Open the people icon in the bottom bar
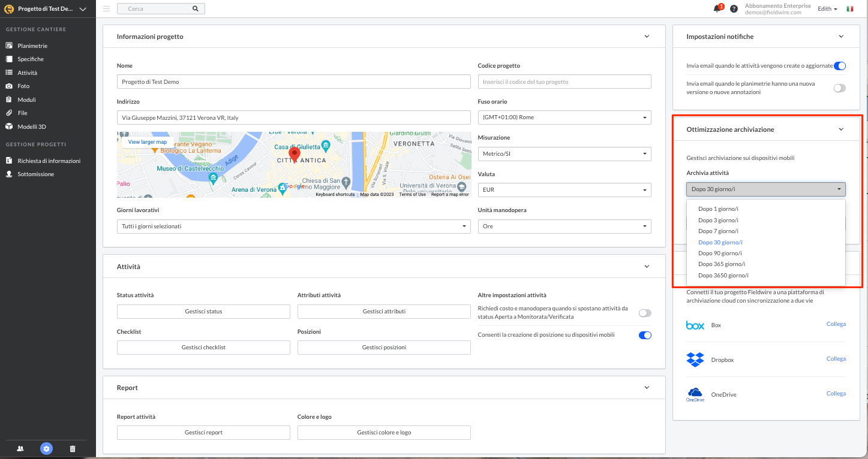The width and height of the screenshot is (868, 459). (x=20, y=448)
